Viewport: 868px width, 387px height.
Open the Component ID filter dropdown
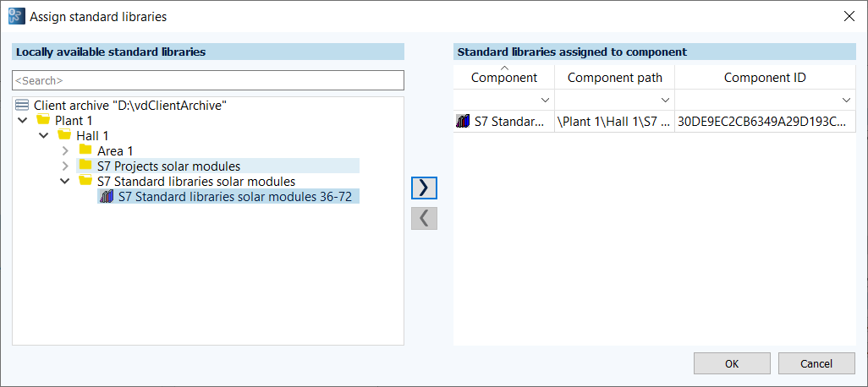[x=847, y=100]
